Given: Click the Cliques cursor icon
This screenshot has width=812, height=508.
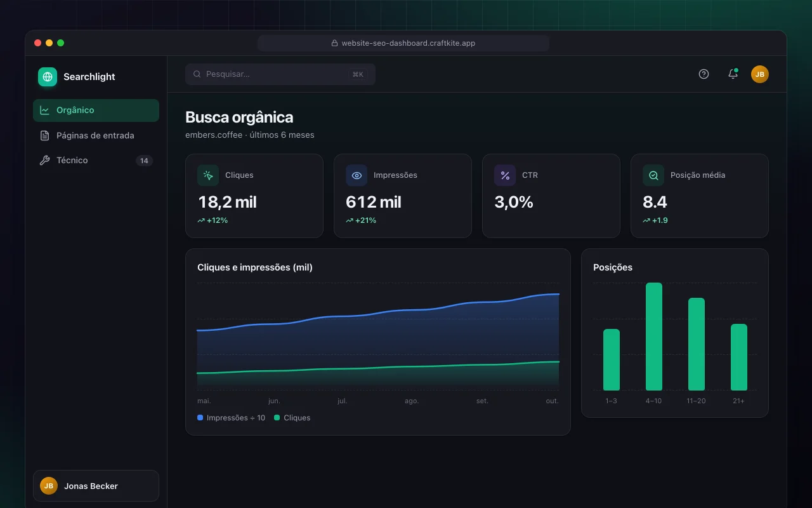Looking at the screenshot, I should 208,175.
